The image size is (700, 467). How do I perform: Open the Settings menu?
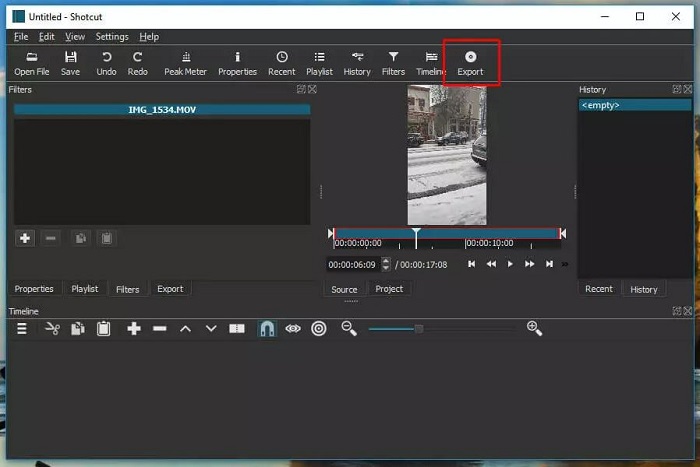point(112,37)
